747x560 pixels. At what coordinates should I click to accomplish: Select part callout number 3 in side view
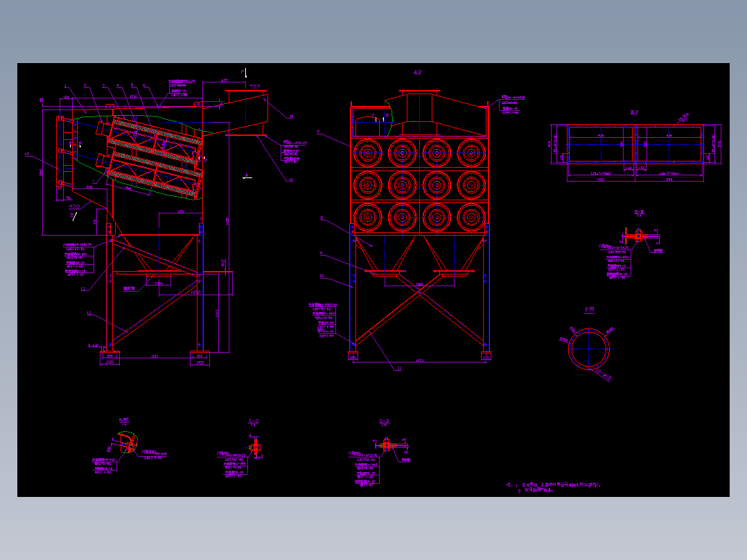tap(104, 86)
